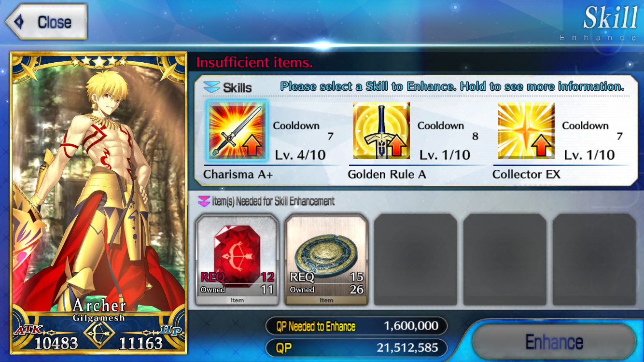Tap the current QP balance bar
The image size is (644, 362).
(x=356, y=348)
